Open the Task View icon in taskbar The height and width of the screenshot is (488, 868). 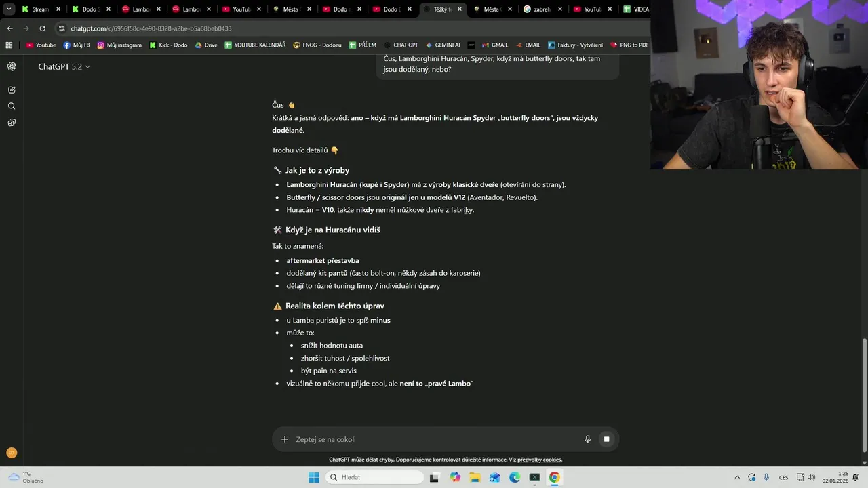coord(435,477)
